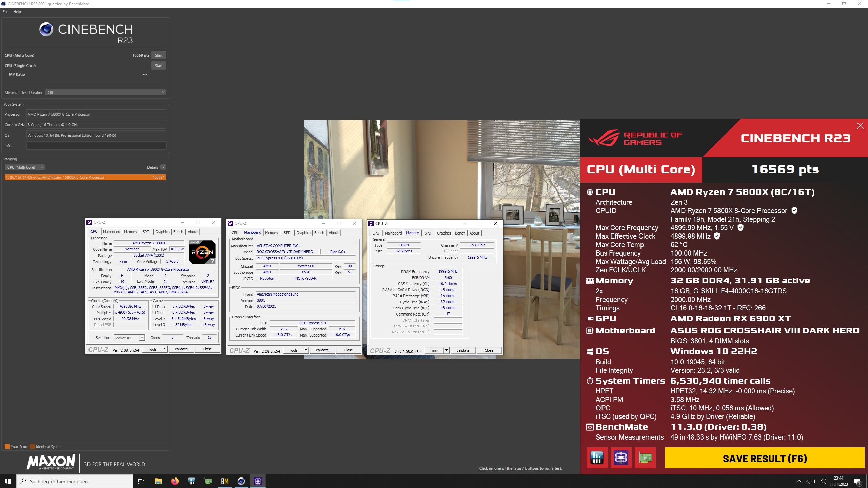Open Task View on the taskbar
Image resolution: width=868 pixels, height=488 pixels.
(x=141, y=481)
